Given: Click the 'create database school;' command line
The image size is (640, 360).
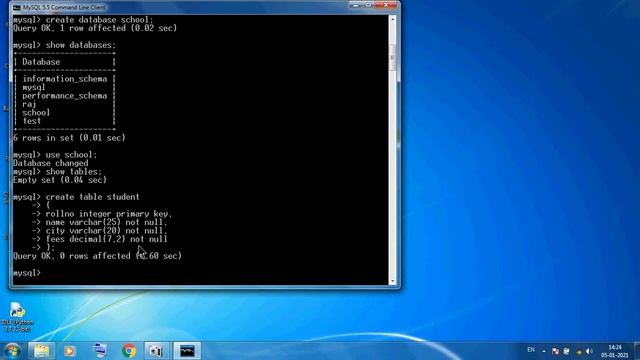Looking at the screenshot, I should pos(83,20).
